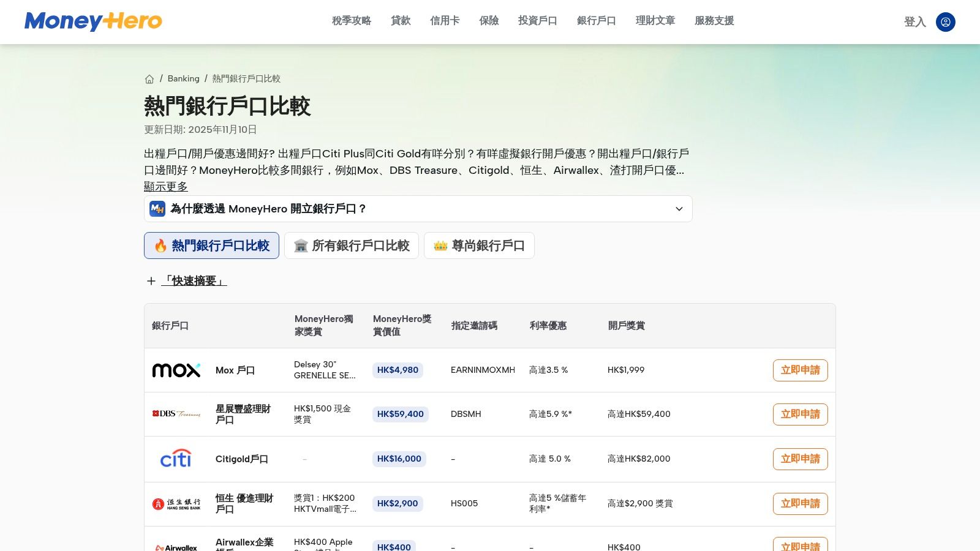Click the Banking breadcrumb link
Viewport: 980px width, 551px height.
pyautogui.click(x=184, y=79)
